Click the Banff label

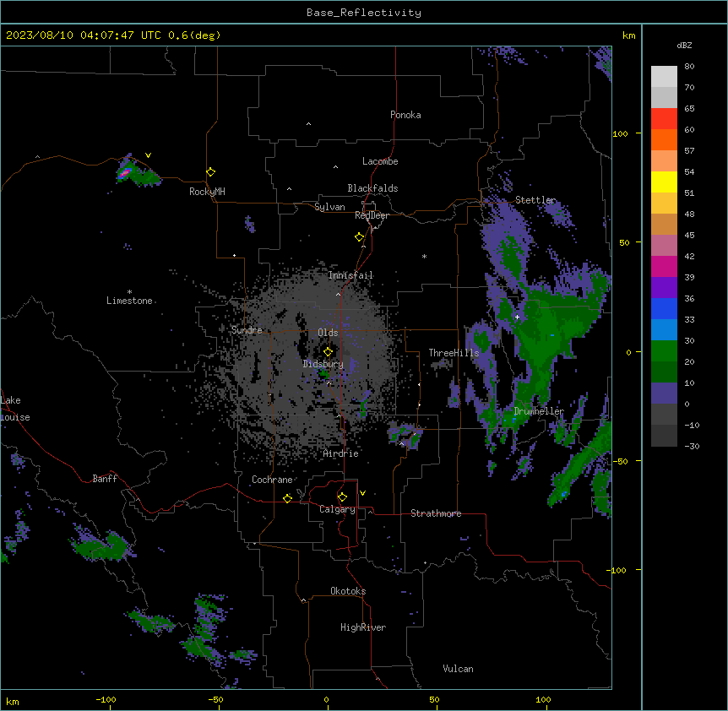pyautogui.click(x=105, y=479)
